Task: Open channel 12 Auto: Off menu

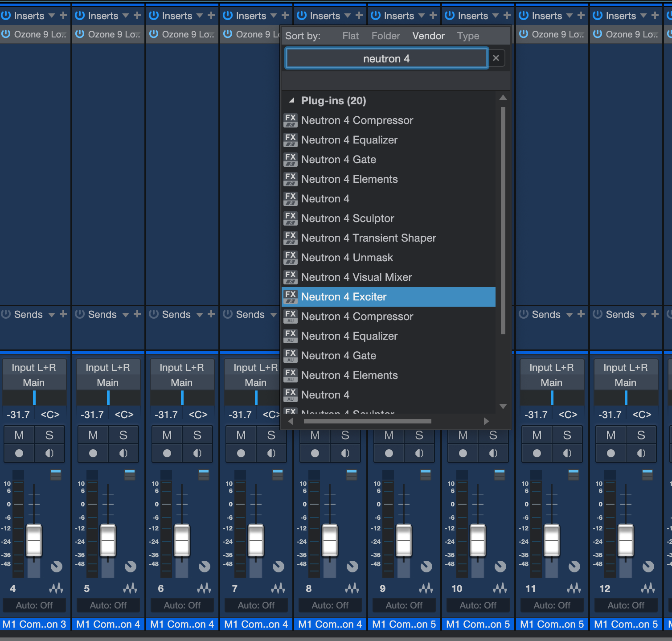Action: point(626,605)
